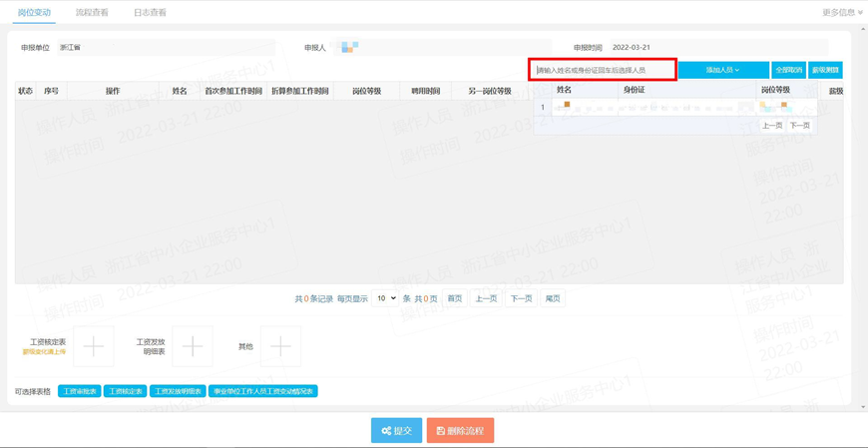Click 上一页 in the search popup

click(772, 126)
